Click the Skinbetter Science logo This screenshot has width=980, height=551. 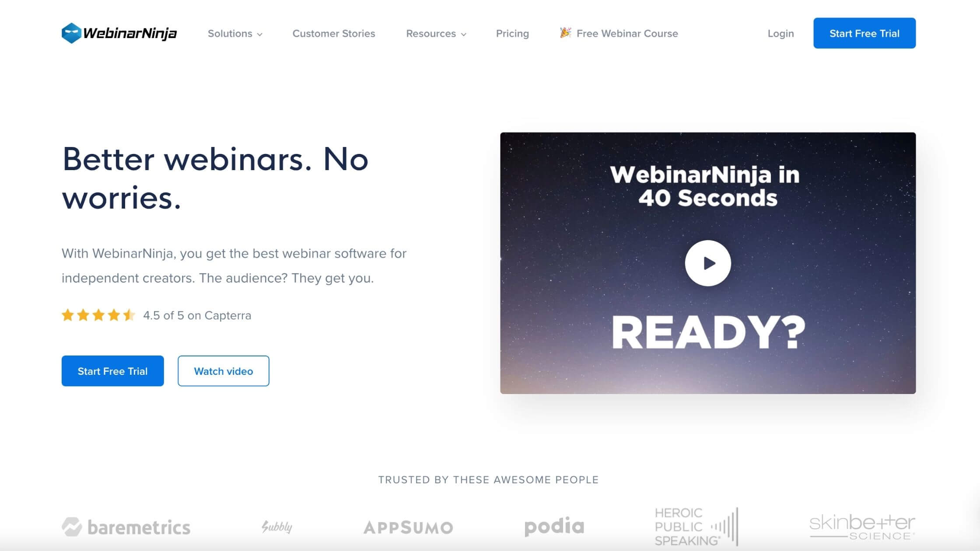tap(862, 527)
